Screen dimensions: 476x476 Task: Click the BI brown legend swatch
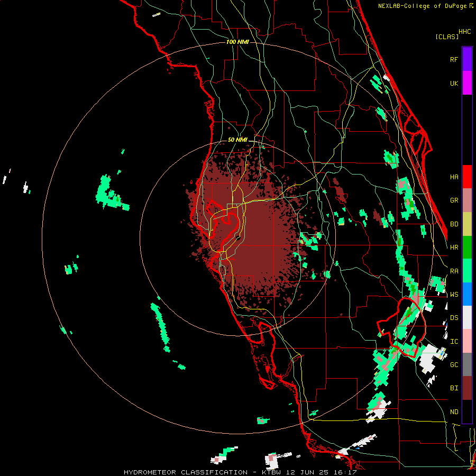pos(467,388)
